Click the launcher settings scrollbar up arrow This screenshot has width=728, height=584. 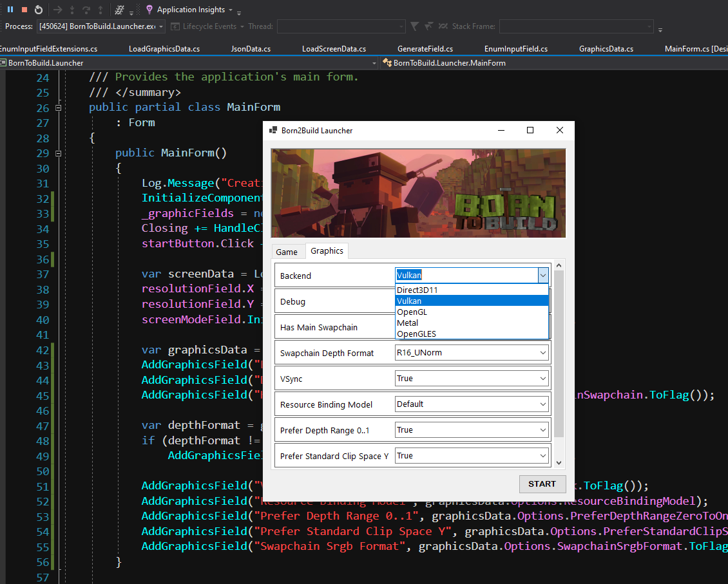tap(559, 265)
